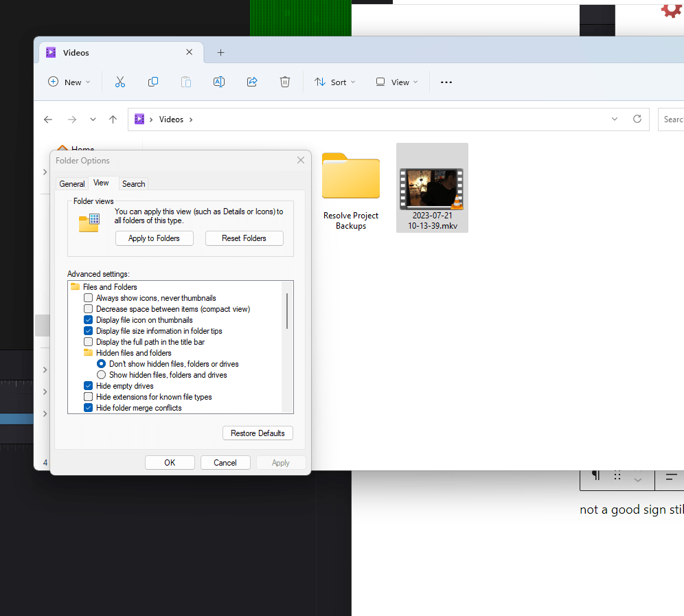Click the Videos library icon in address bar
Image resolution: width=684 pixels, height=616 pixels.
coord(139,119)
